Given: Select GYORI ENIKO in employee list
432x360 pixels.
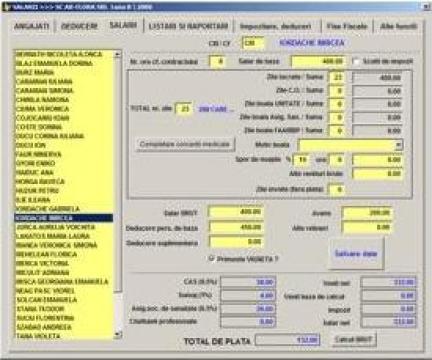Looking at the screenshot, I should tap(64, 163).
